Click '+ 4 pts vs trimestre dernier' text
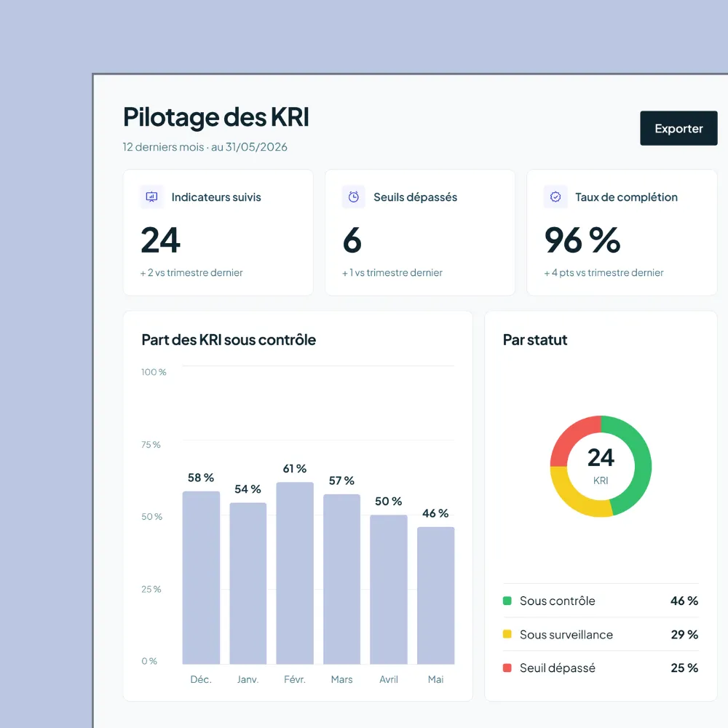 coord(604,272)
